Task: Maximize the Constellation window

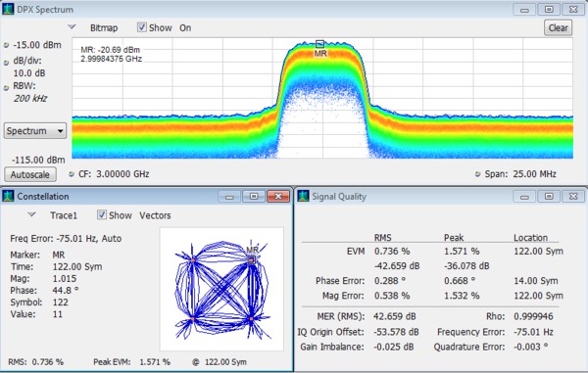Action: [254, 197]
